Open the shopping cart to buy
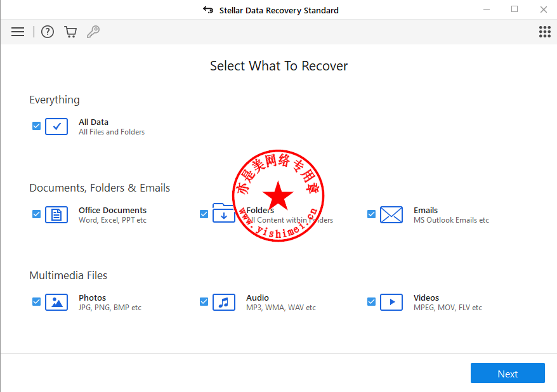This screenshot has height=392, width=557. [70, 32]
